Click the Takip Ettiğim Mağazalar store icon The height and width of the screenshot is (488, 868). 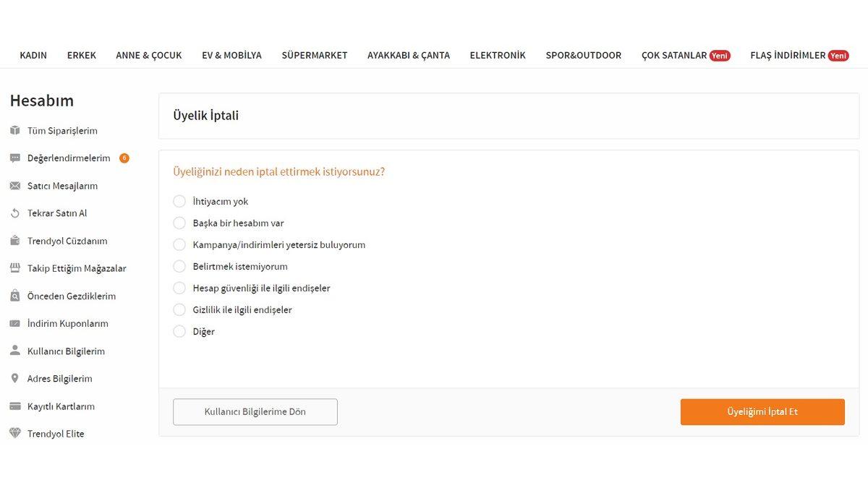(14, 267)
